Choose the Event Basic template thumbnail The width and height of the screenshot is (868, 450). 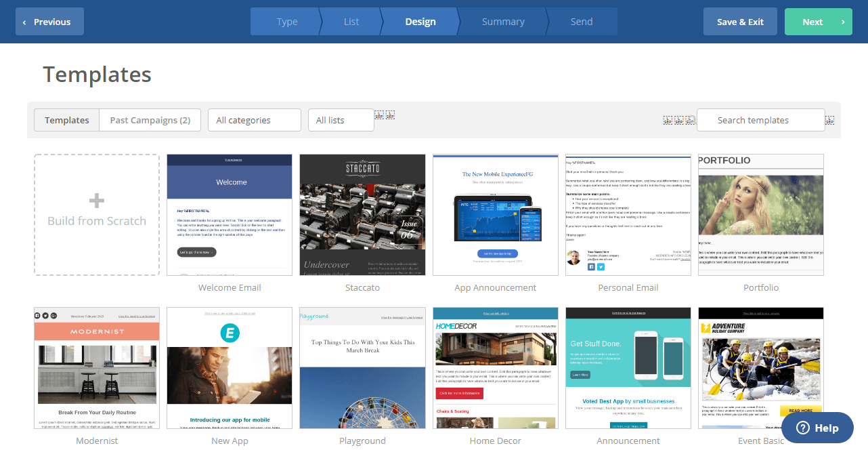point(761,368)
